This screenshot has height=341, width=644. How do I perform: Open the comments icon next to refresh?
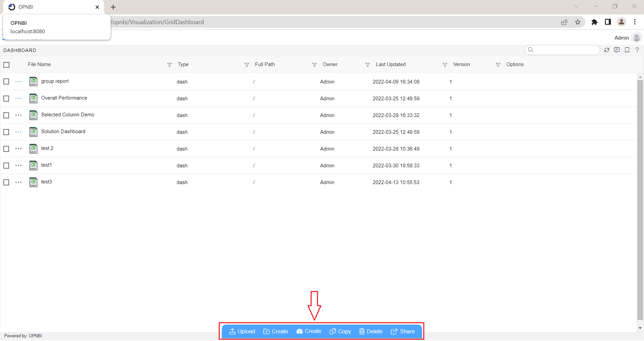(x=617, y=50)
